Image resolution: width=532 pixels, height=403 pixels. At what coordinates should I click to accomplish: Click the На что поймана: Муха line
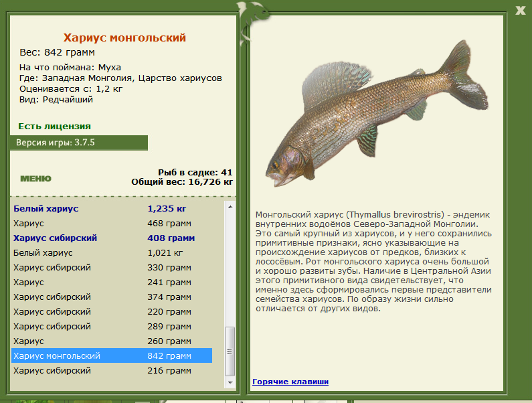coord(70,67)
